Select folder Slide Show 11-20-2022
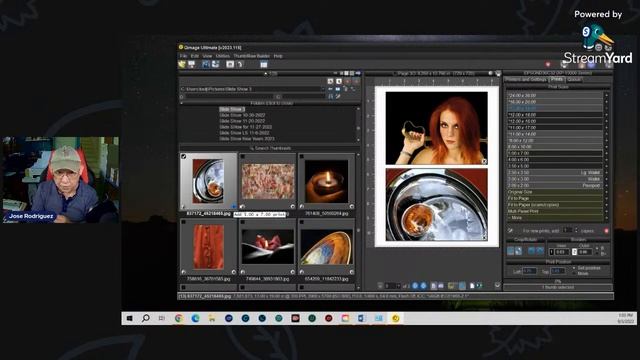 tap(242, 121)
